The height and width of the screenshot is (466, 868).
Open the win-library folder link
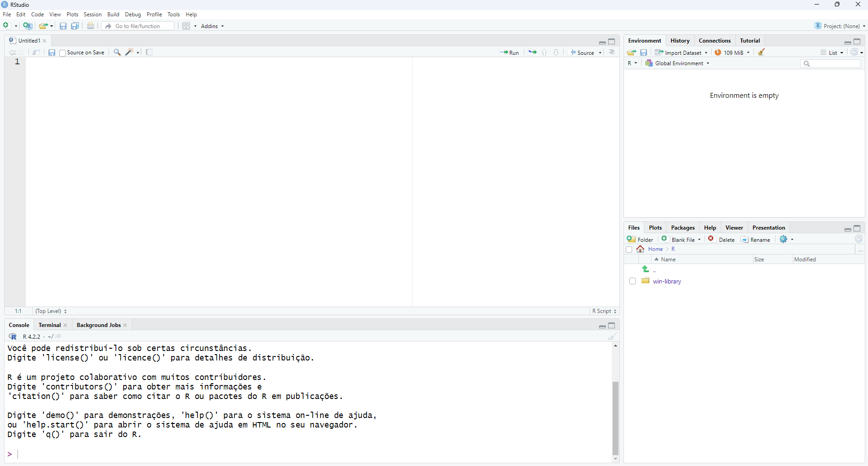667,281
